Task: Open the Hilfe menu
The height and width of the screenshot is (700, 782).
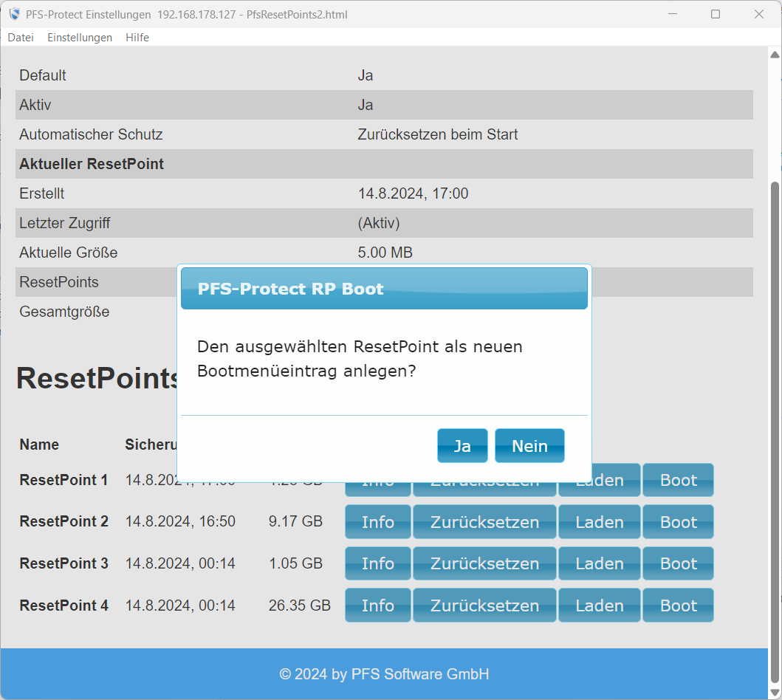Action: pos(137,38)
